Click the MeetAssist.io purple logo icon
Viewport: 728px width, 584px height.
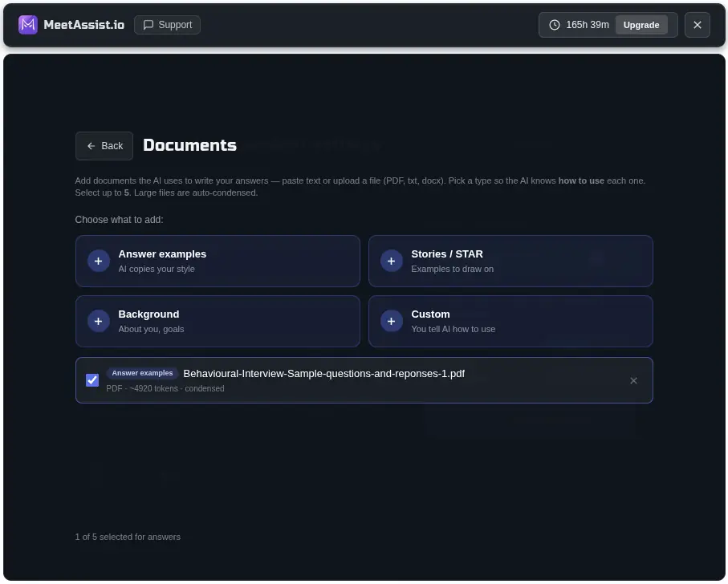point(28,25)
